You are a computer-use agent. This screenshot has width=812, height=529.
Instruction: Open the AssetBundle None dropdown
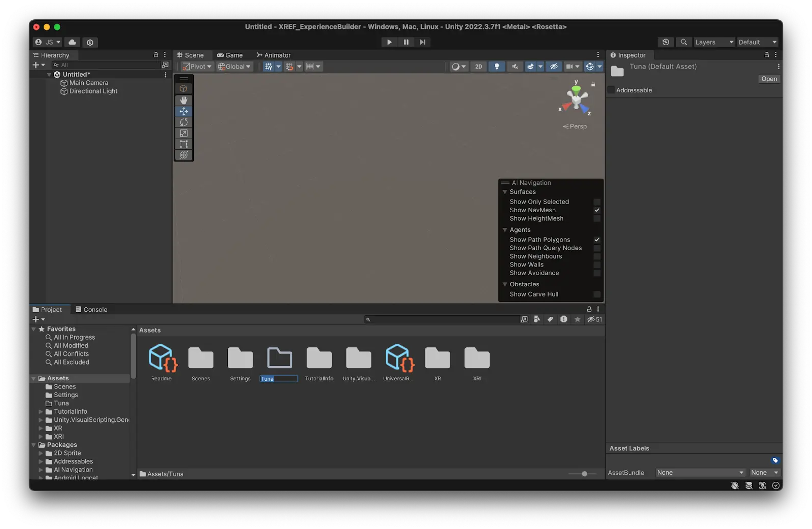coord(700,473)
